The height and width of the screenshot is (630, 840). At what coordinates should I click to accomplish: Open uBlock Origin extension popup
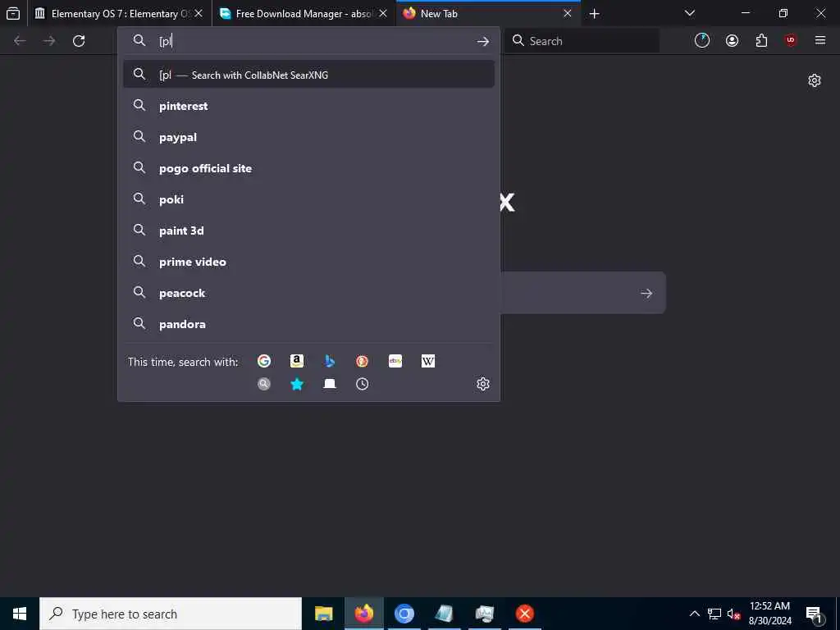point(791,41)
